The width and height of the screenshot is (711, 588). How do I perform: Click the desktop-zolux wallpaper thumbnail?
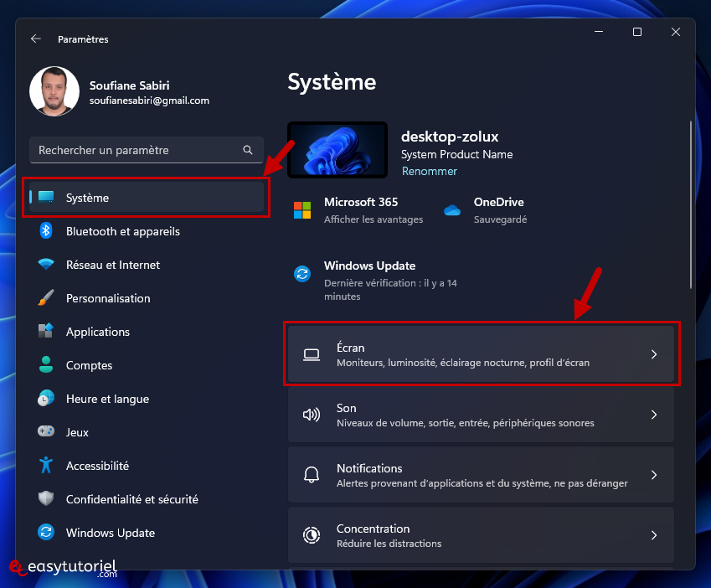pyautogui.click(x=337, y=150)
